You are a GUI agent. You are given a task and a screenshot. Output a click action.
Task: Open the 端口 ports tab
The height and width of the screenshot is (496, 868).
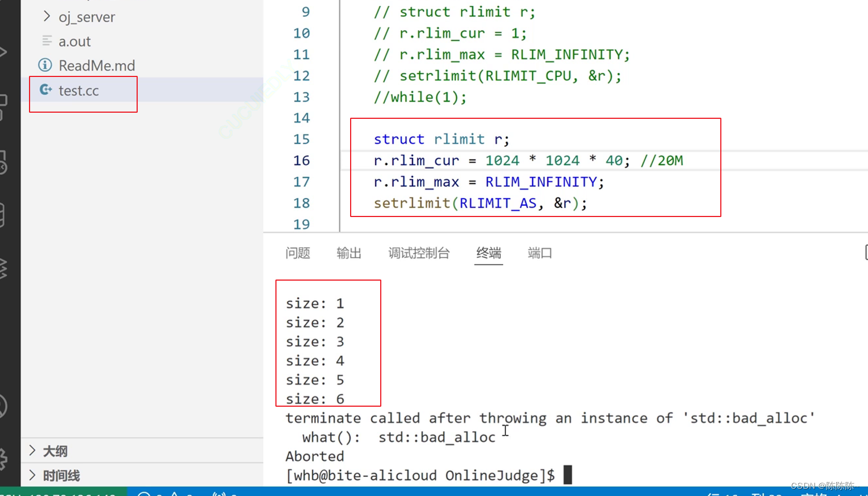click(540, 253)
